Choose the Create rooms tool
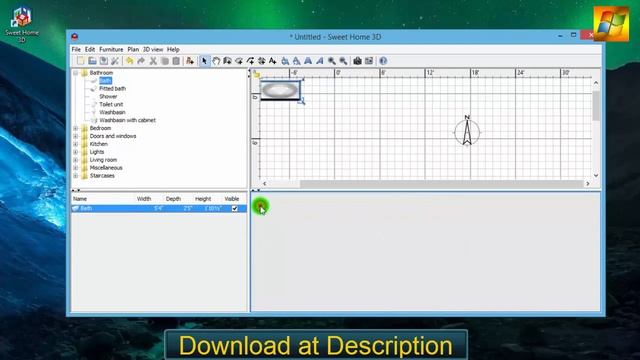The image size is (640, 360). pyautogui.click(x=239, y=61)
